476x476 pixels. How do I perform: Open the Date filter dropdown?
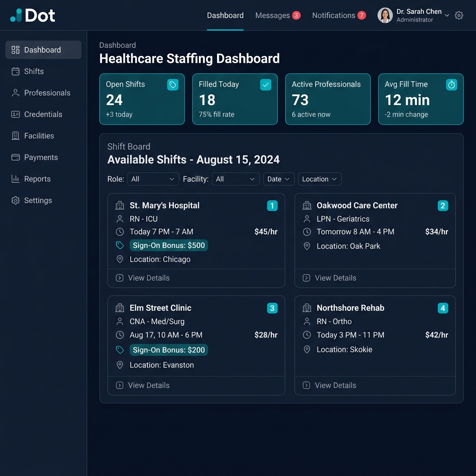tap(278, 179)
